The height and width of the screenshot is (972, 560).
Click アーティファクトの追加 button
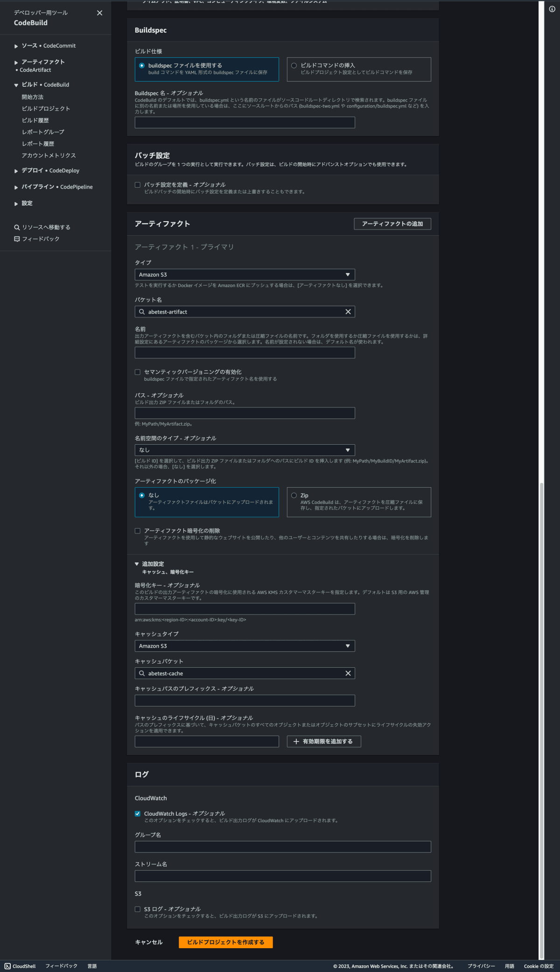coord(392,224)
